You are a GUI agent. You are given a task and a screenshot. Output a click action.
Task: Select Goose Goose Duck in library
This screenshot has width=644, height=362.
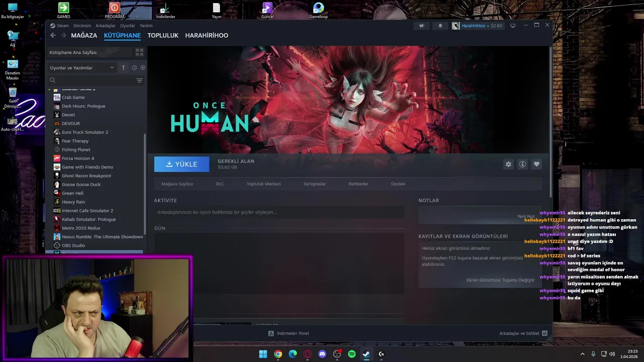coord(81,185)
